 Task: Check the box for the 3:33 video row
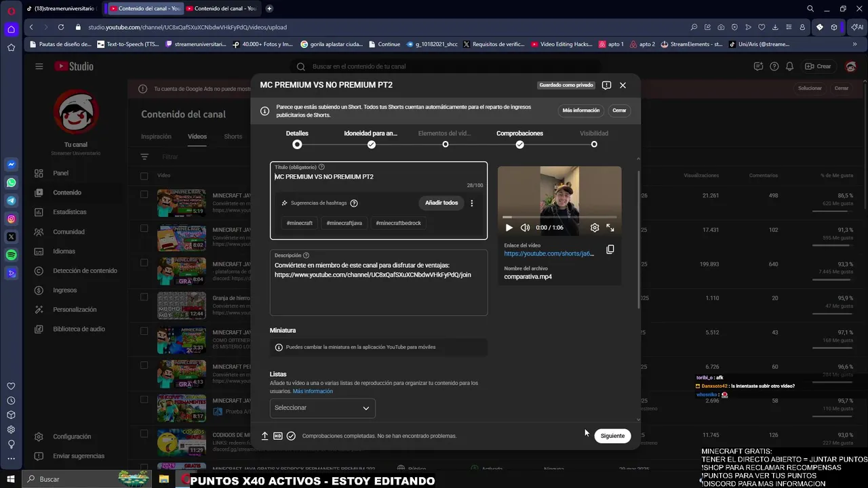click(144, 331)
